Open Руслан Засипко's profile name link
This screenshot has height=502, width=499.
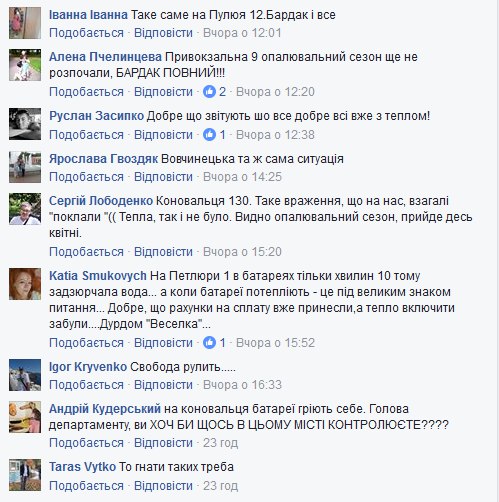point(96,116)
